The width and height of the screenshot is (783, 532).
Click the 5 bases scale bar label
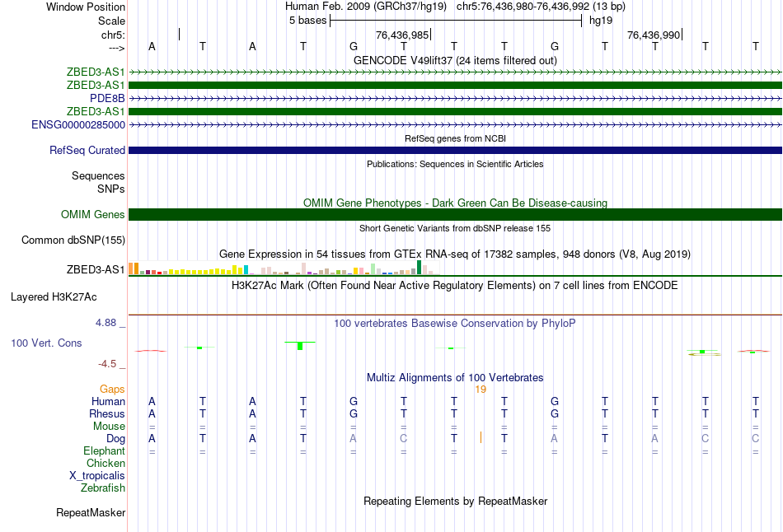tap(307, 21)
